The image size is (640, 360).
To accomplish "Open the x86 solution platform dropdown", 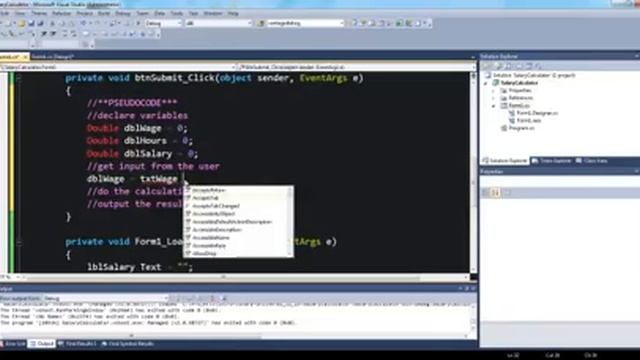I will tap(218, 24).
